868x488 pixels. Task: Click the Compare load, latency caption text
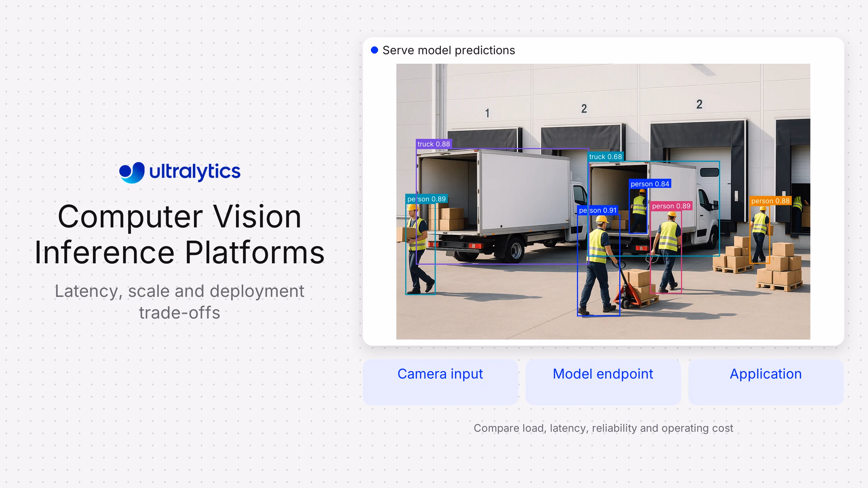(x=603, y=428)
